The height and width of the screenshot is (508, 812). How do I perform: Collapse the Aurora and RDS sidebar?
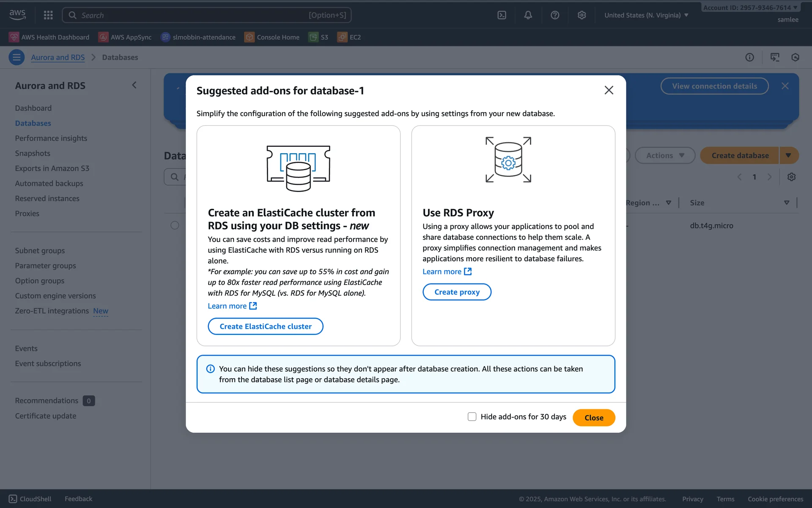click(x=134, y=85)
